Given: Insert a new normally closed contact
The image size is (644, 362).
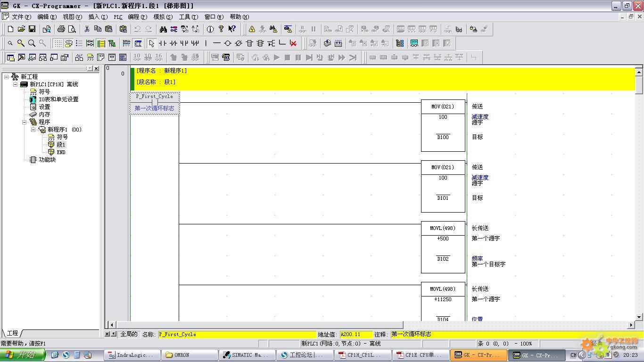Looking at the screenshot, I should pyautogui.click(x=173, y=43).
